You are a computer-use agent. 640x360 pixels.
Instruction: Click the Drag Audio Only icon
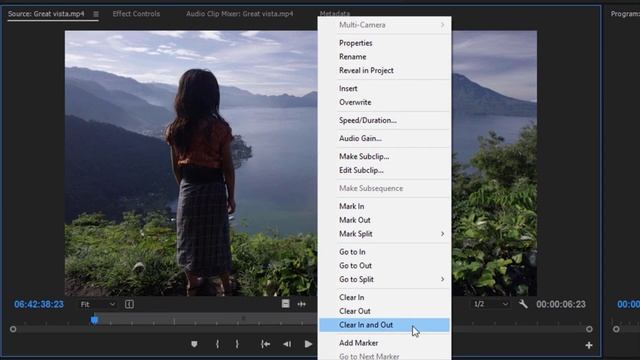click(302, 304)
